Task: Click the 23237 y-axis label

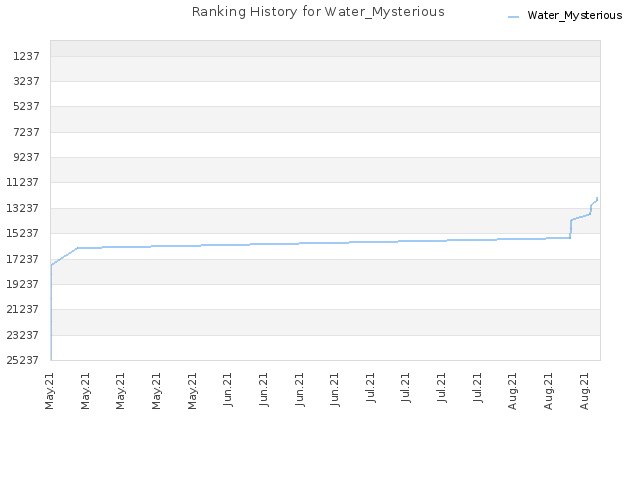Action: point(23,335)
